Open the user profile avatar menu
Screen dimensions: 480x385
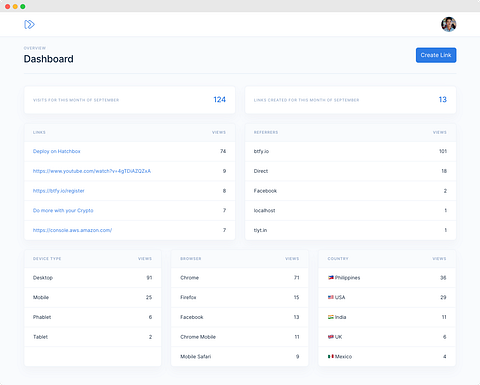tap(449, 24)
